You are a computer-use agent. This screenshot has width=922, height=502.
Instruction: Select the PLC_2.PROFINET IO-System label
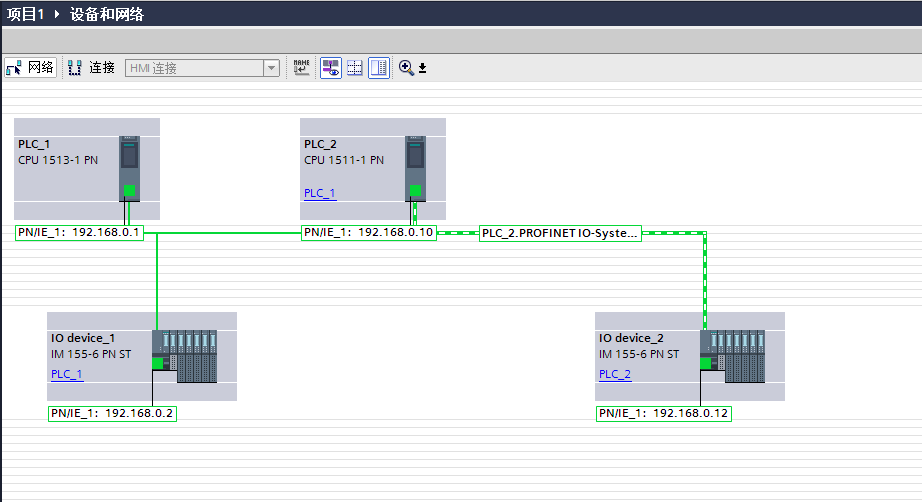pos(559,233)
